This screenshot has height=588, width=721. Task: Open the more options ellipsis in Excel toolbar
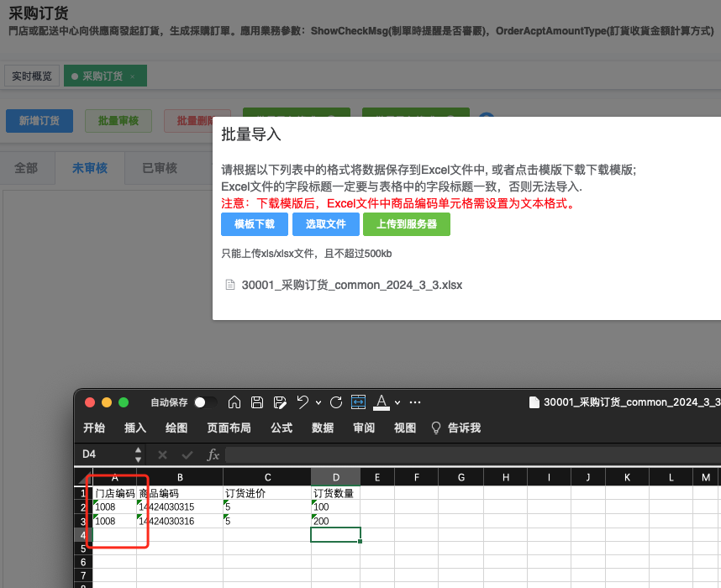415,402
